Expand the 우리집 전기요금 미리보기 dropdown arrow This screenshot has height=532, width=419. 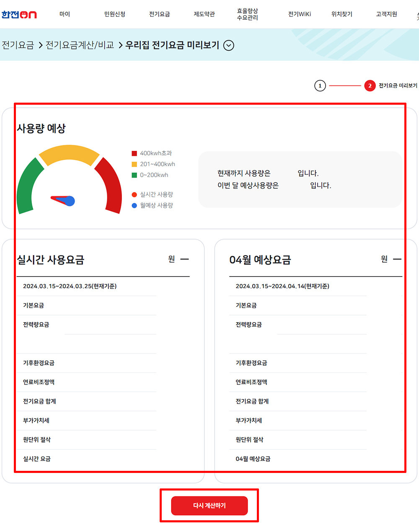pyautogui.click(x=229, y=45)
